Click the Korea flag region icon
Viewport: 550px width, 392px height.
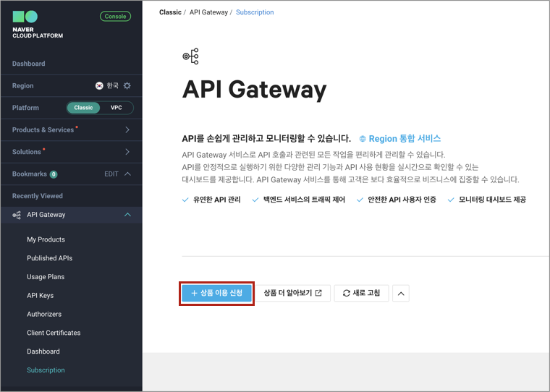99,85
